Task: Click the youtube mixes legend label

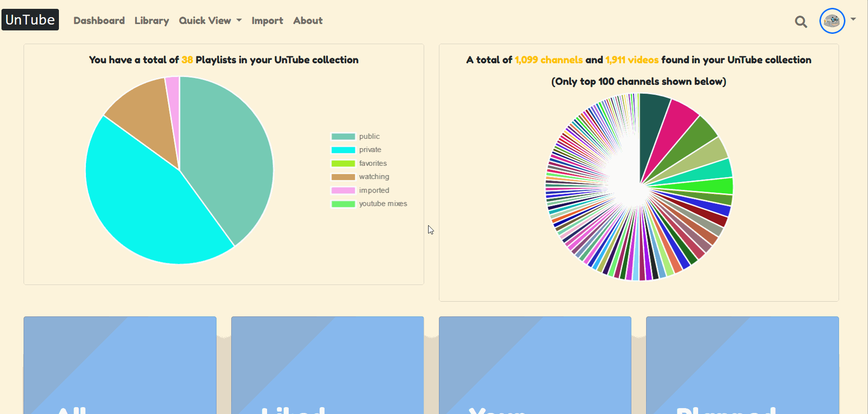Action: pos(383,204)
